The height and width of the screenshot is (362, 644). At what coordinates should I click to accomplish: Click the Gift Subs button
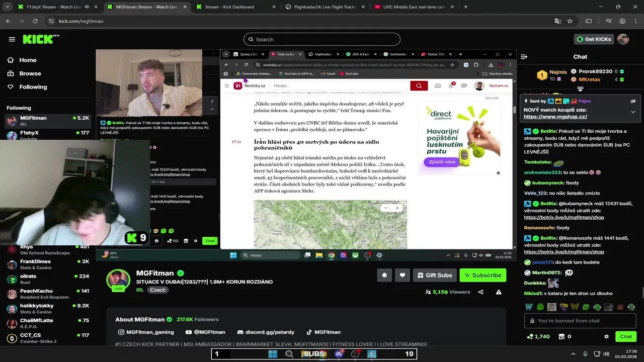click(435, 275)
